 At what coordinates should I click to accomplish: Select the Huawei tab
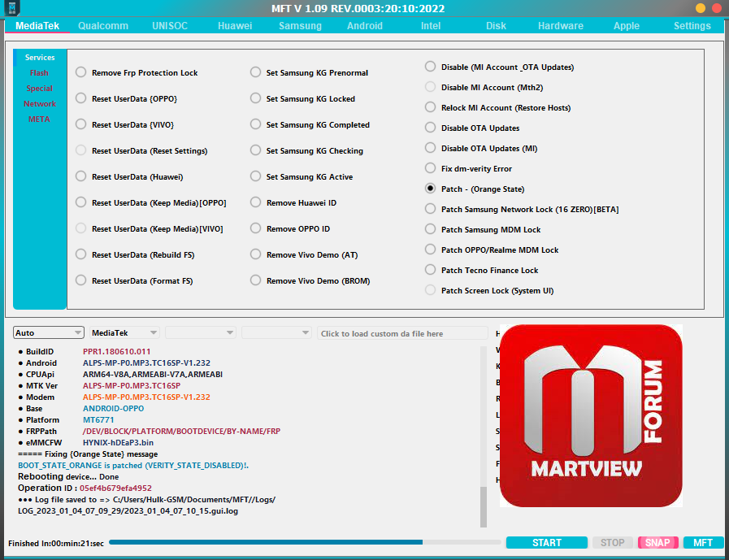235,26
